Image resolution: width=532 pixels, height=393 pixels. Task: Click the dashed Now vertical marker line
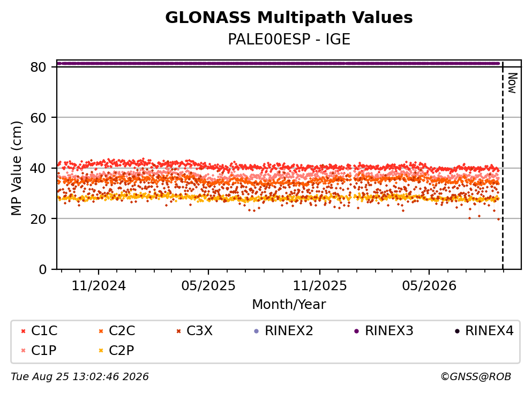[503, 165]
